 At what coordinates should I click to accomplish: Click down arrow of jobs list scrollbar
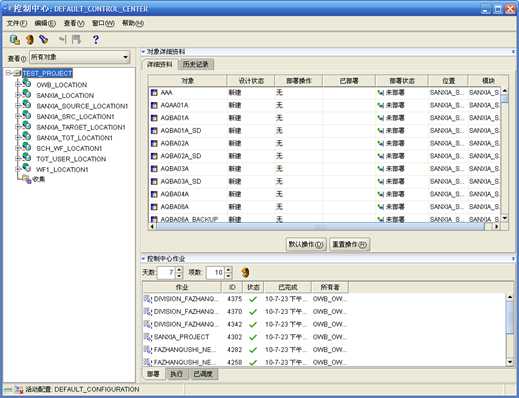click(510, 362)
